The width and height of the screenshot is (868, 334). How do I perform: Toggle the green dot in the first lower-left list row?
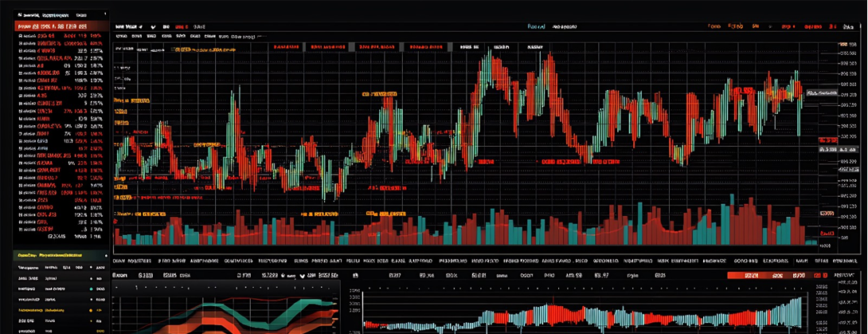point(91,268)
